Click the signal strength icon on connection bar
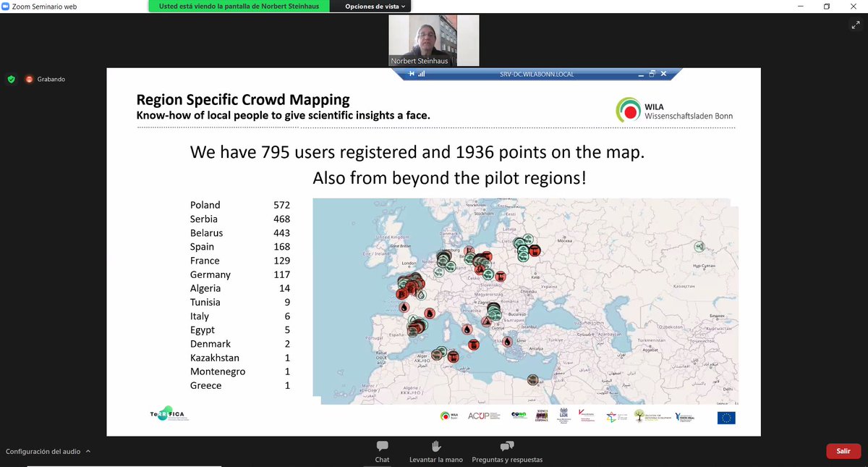Viewport: 868px width, 467px height. coord(422,73)
